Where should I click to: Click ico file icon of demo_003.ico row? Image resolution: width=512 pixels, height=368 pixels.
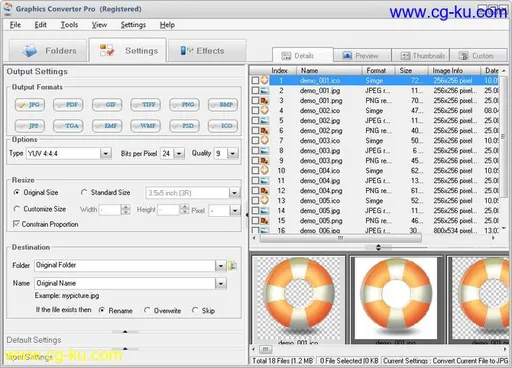click(265, 140)
